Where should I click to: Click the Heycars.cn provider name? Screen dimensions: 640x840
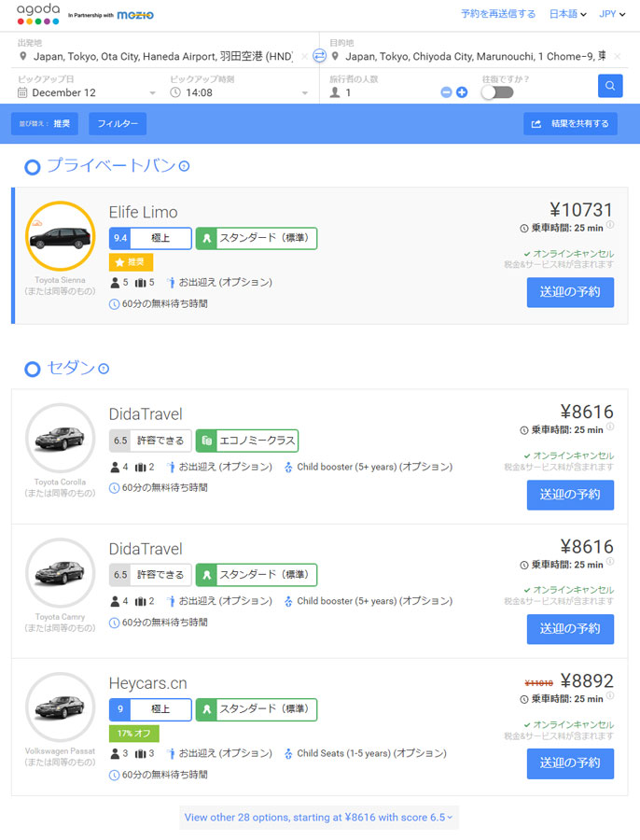point(147,683)
